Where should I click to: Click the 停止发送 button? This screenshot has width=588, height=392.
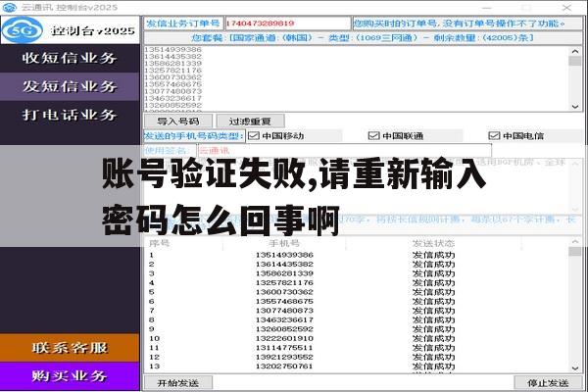[x=548, y=383]
